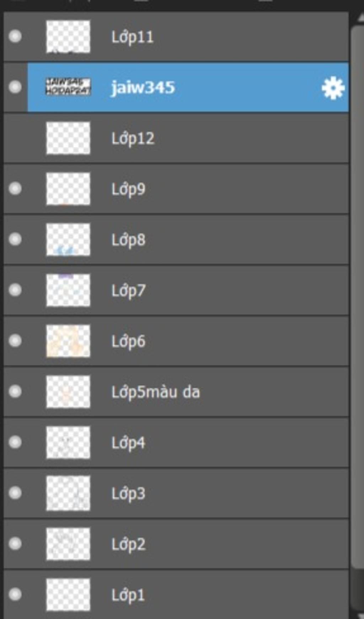
Task: Toggle visibility of Lớp9 layer
Action: pyautogui.click(x=15, y=188)
